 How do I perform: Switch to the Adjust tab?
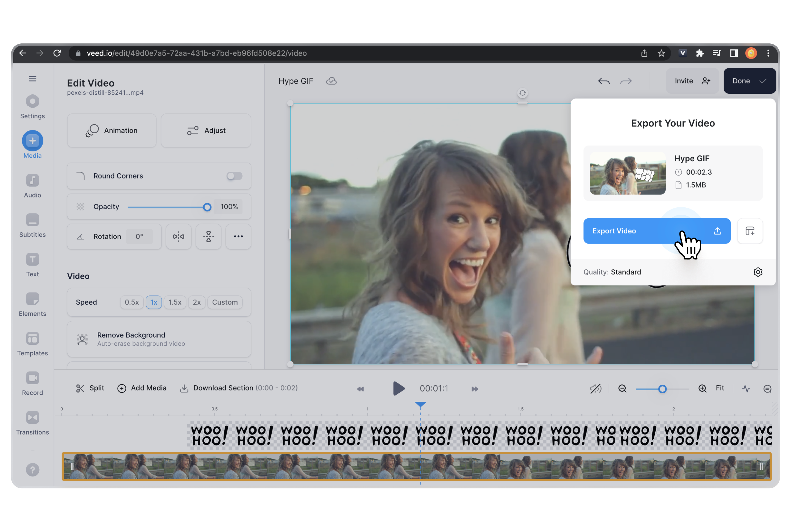(x=205, y=130)
